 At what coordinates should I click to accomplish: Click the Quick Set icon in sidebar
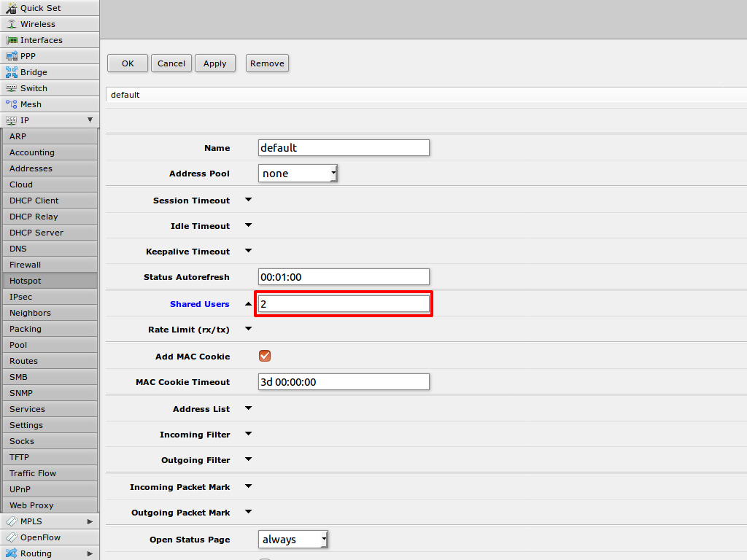coord(12,8)
